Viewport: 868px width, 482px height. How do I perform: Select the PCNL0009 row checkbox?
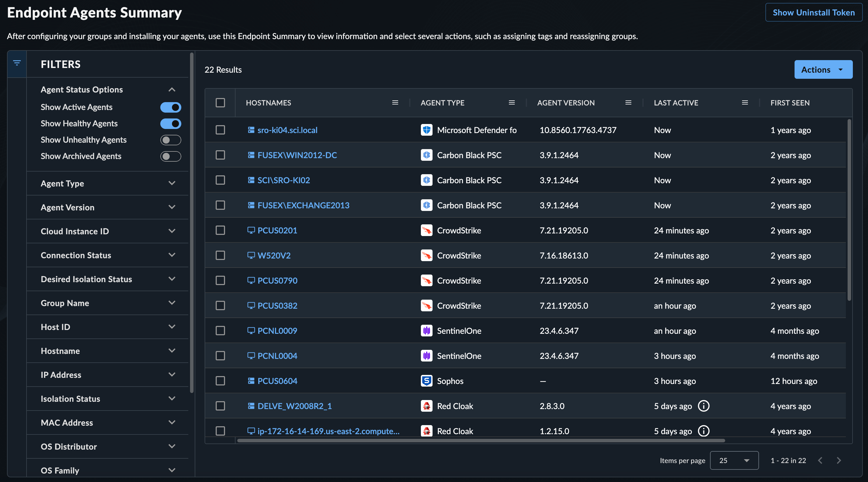coord(220,331)
